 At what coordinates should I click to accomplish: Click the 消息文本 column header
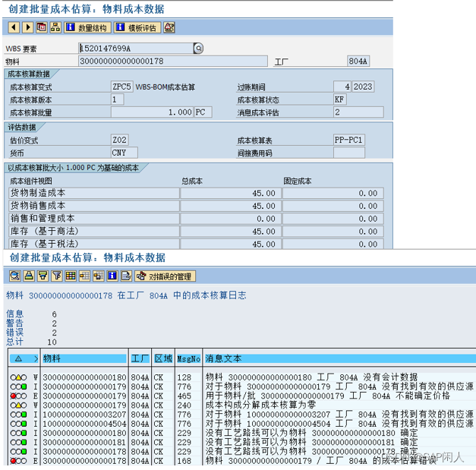click(340, 358)
